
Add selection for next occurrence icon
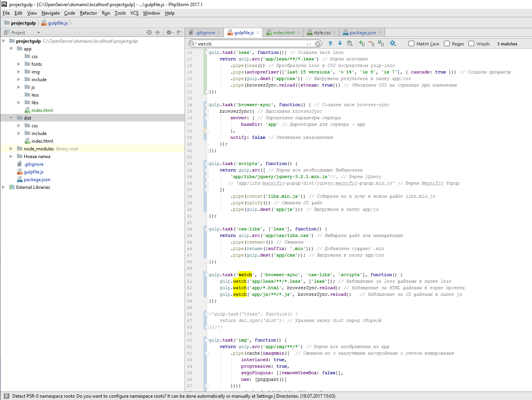[362, 43]
